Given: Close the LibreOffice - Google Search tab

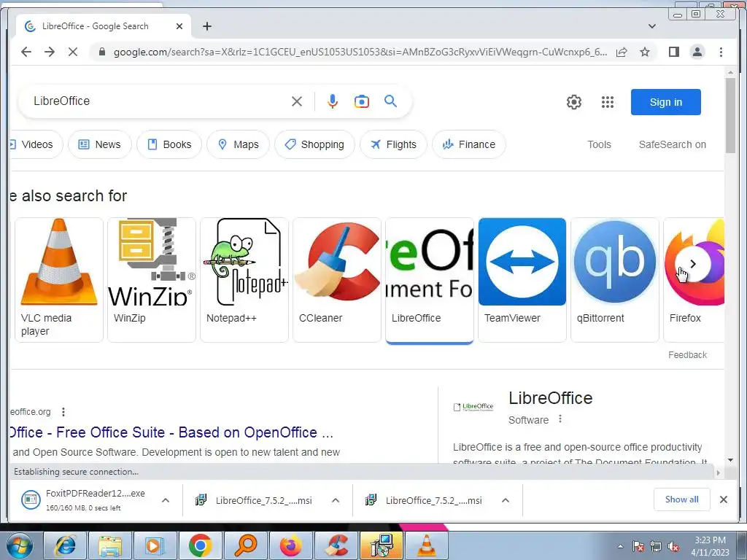Looking at the screenshot, I should pyautogui.click(x=179, y=26).
